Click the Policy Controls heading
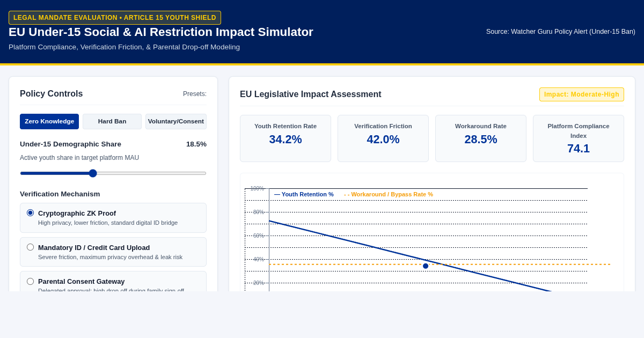The image size is (644, 338). pos(52,94)
